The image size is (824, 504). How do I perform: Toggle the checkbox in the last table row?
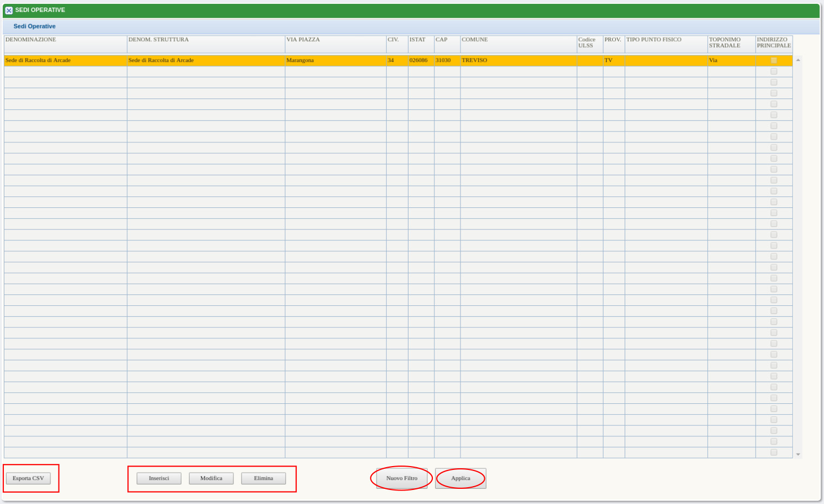pyautogui.click(x=774, y=453)
